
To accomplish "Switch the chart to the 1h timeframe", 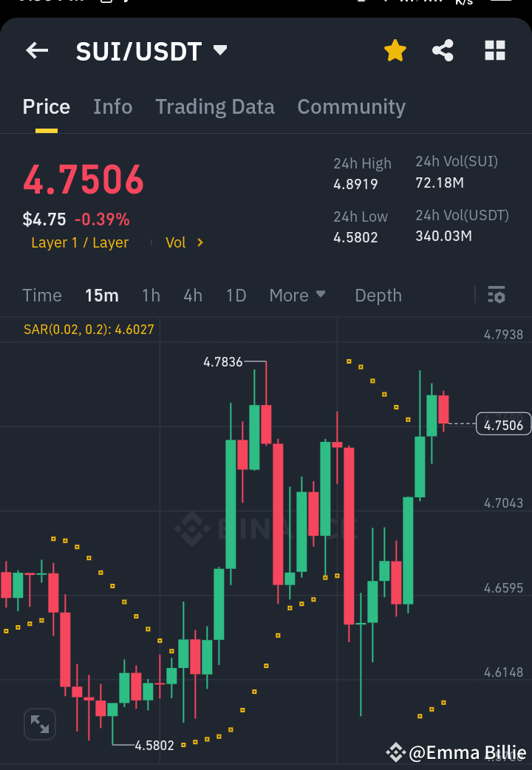I will (x=151, y=295).
